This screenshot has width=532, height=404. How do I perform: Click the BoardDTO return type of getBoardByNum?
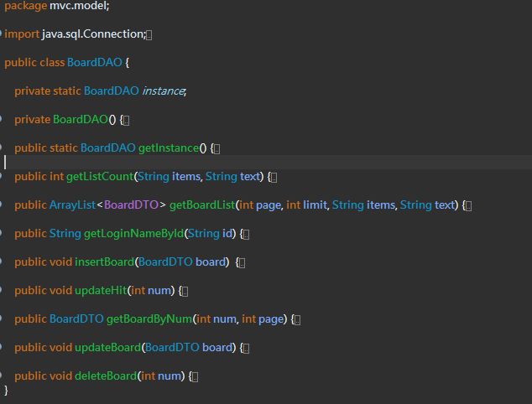click(x=76, y=319)
